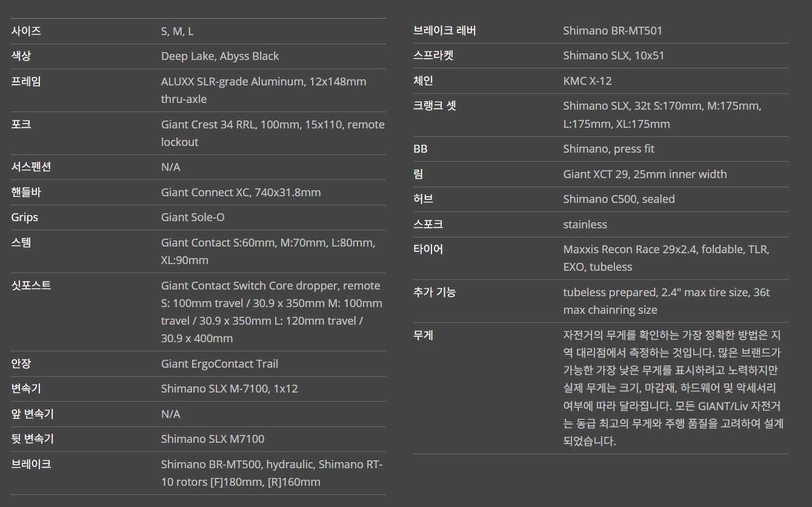Click the 핸들바 label
Screen dimensions: 812x507
(26, 193)
